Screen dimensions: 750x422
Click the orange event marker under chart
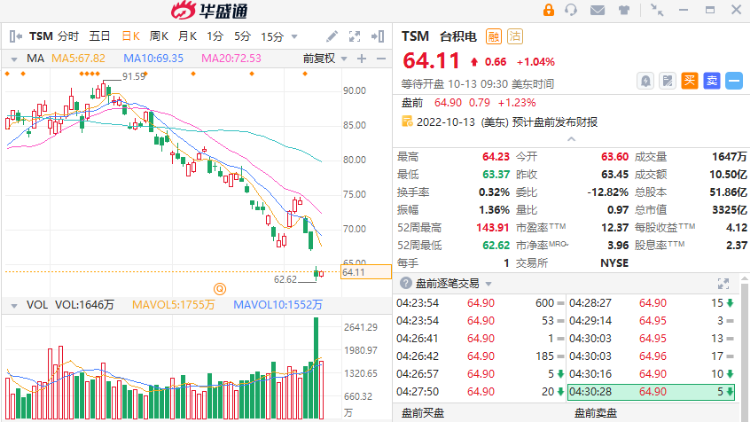coord(220,289)
